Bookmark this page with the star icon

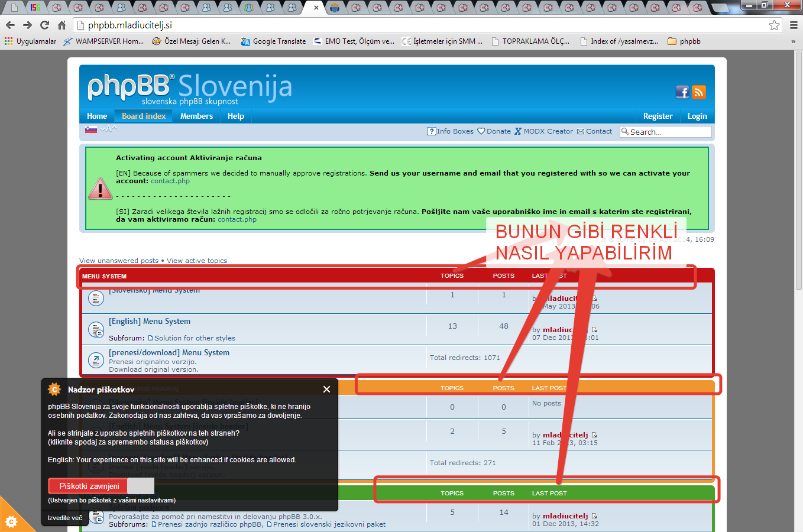pyautogui.click(x=774, y=25)
